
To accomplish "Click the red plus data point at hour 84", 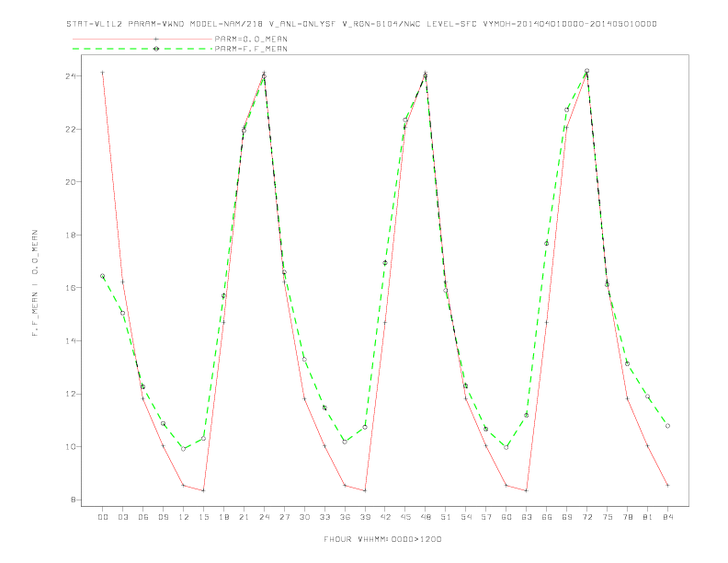I will pyautogui.click(x=667, y=485).
